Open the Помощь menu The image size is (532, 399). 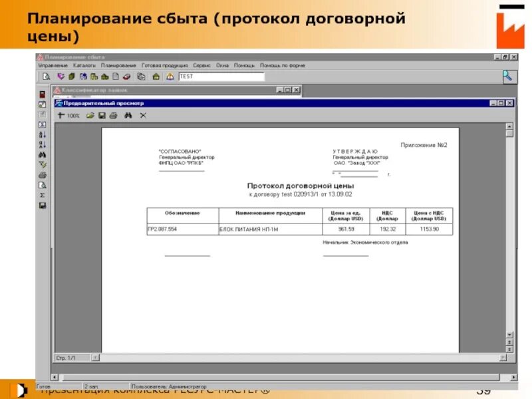(244, 65)
